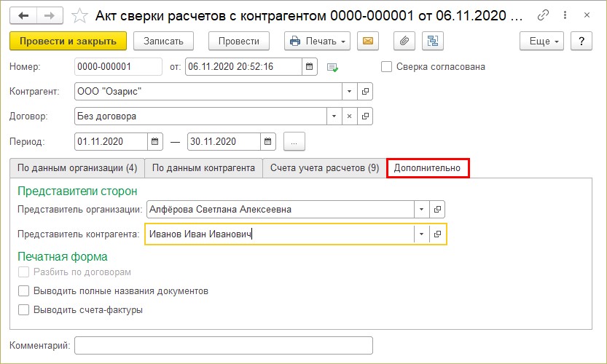Go back with the left arrow button

click(x=23, y=16)
